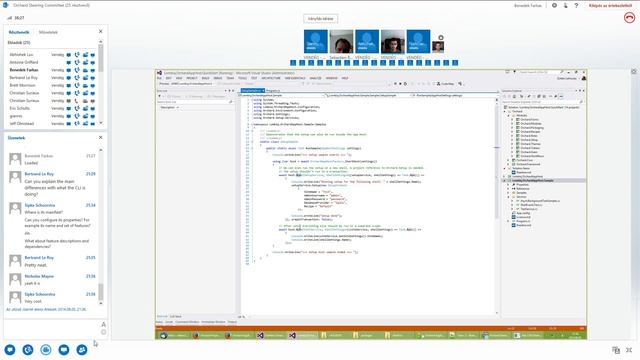Screen dimensions: 640x360
Task: Open the participants people button in bottom toolbar
Action: pos(82,350)
